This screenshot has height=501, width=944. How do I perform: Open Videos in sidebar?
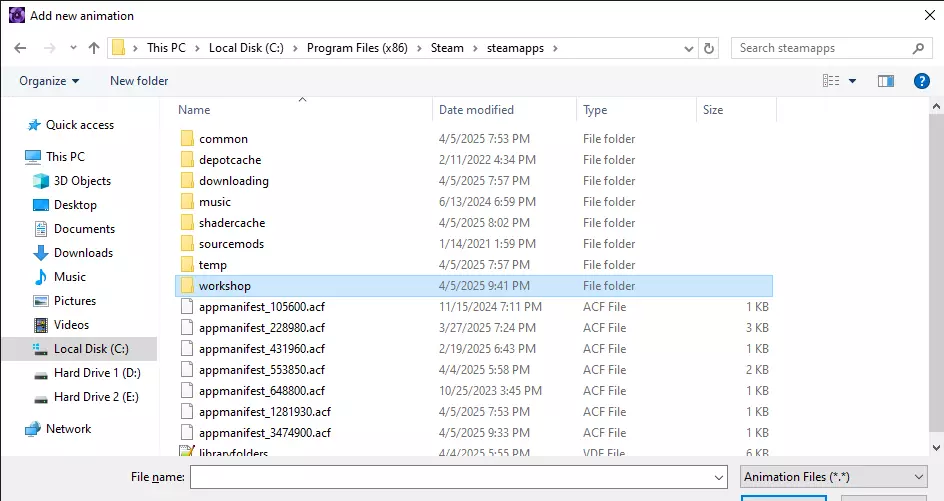[71, 325]
